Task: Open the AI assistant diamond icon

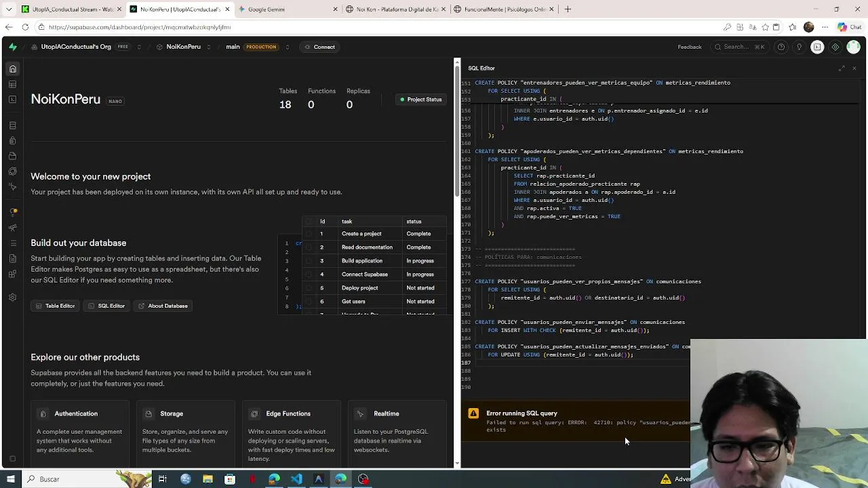Action: point(835,47)
